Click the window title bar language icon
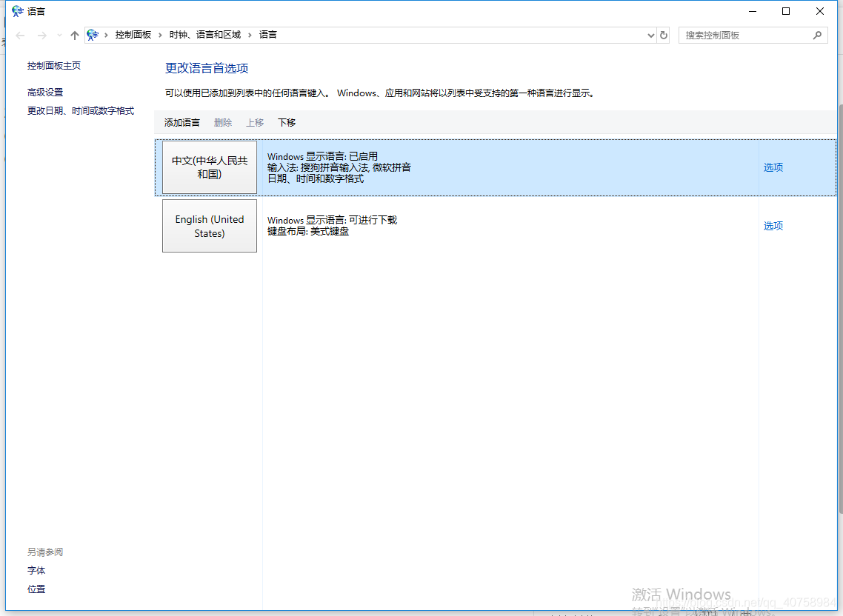 pos(17,11)
